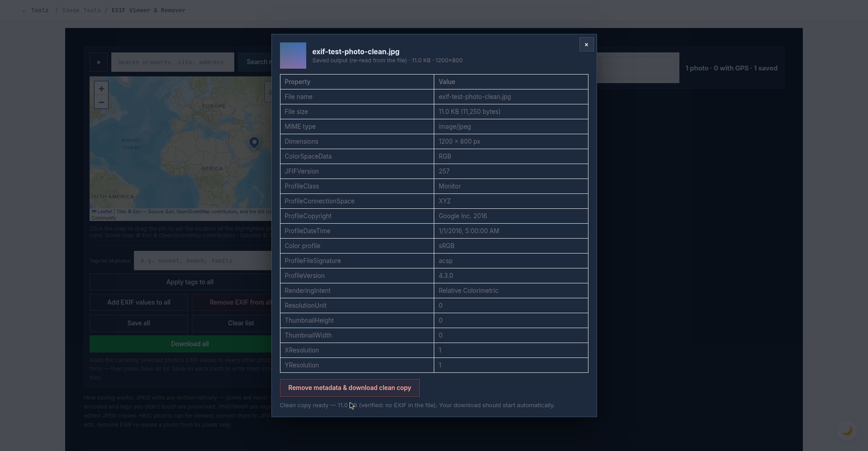The height and width of the screenshot is (451, 868).
Task: Click Remove metadata & download clean copy
Action: [349, 388]
